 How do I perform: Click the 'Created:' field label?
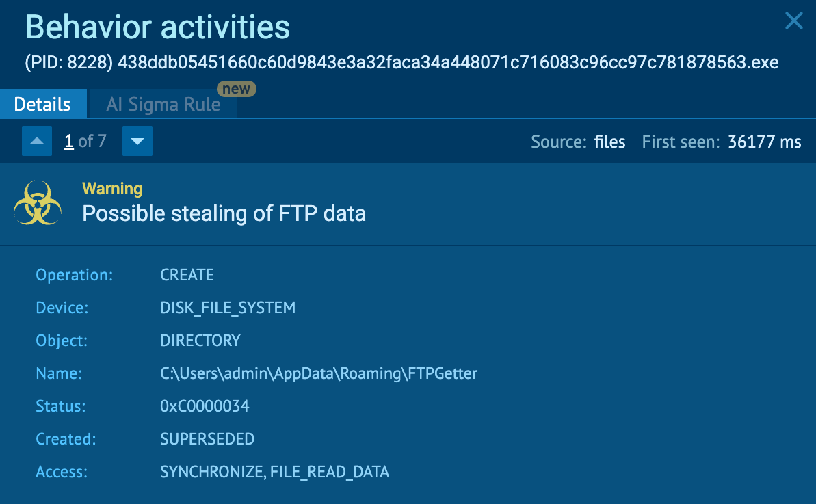point(66,438)
